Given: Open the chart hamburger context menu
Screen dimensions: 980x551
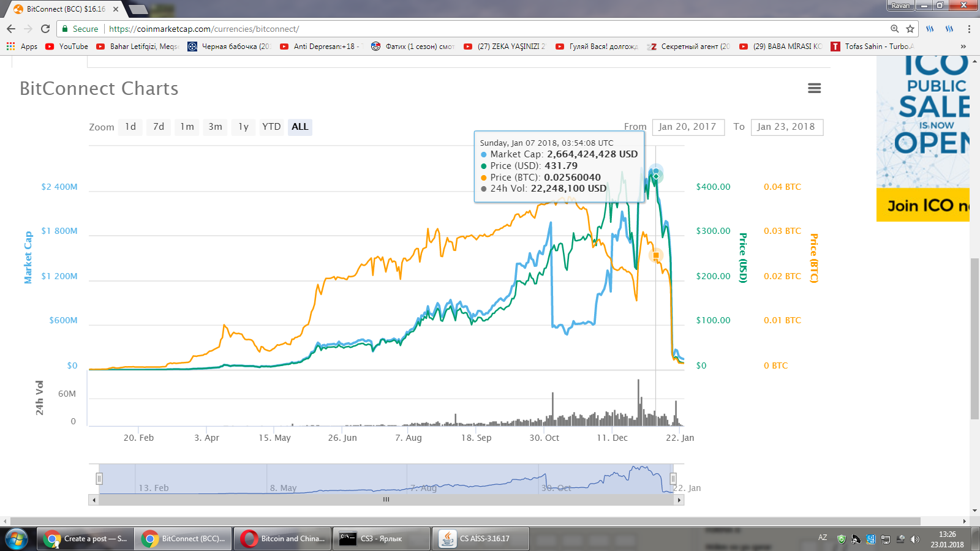Looking at the screenshot, I should [x=814, y=88].
